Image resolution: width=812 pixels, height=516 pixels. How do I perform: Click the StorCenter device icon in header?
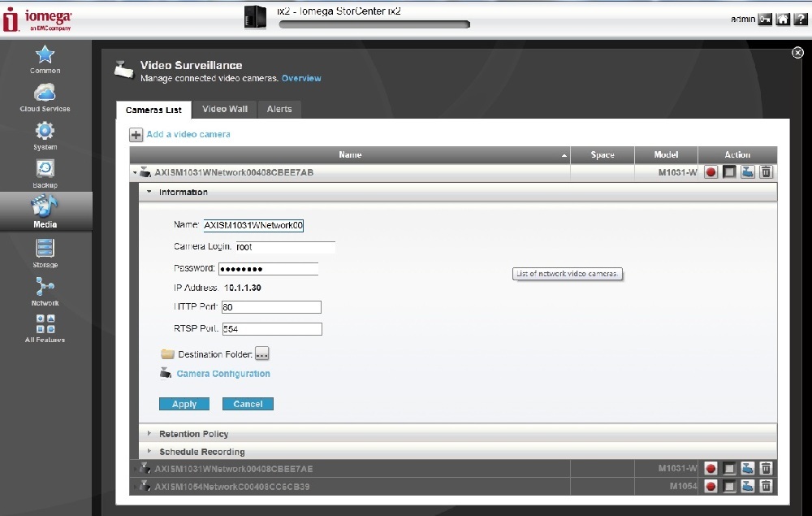tap(255, 17)
